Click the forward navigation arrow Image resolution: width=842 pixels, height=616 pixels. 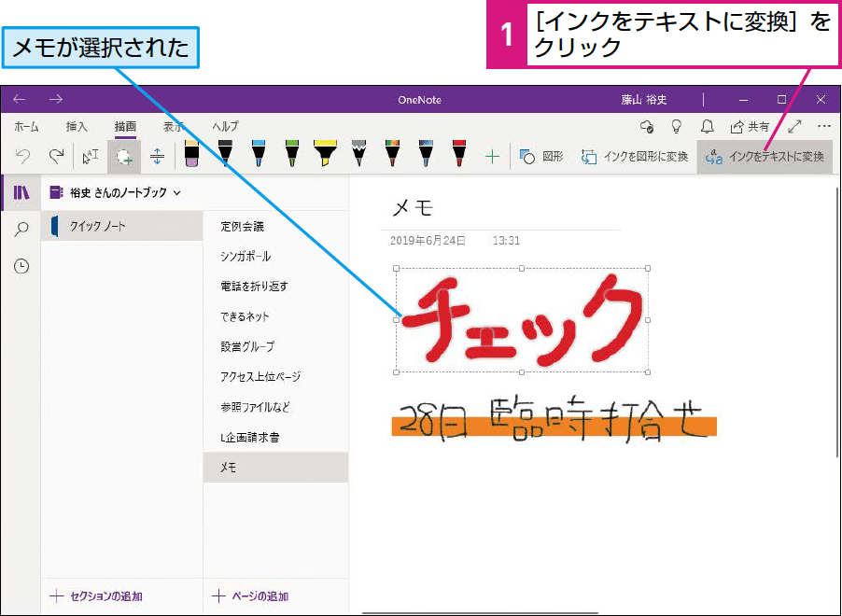[56, 99]
